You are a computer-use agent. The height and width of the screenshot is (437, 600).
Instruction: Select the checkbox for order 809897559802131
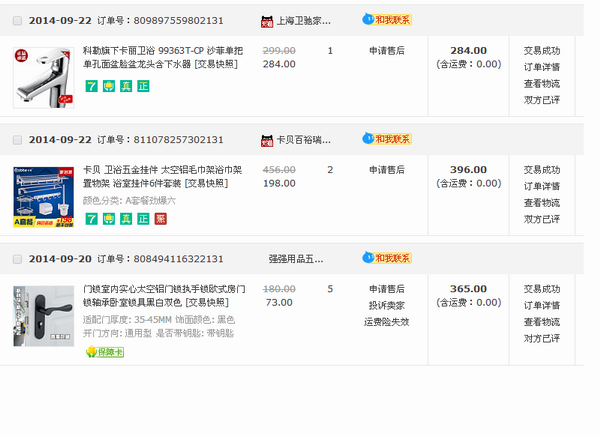(x=17, y=21)
